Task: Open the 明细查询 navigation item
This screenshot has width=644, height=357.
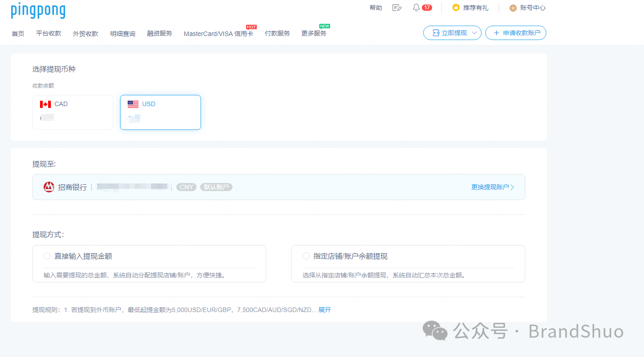Action: pyautogui.click(x=122, y=33)
